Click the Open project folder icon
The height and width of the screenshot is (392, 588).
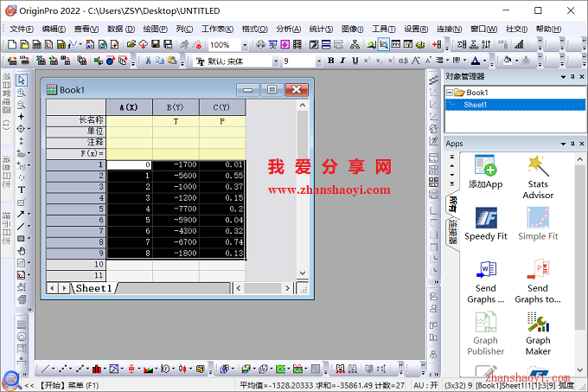tap(131, 45)
